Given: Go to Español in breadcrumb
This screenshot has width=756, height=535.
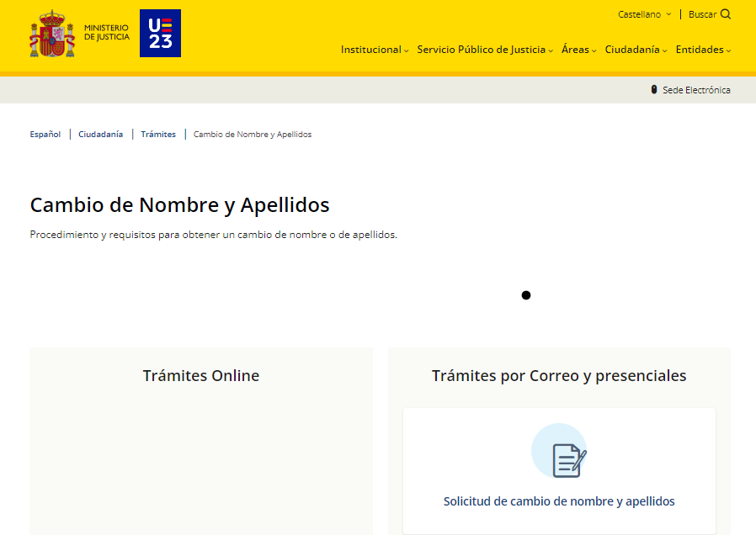Looking at the screenshot, I should point(45,135).
